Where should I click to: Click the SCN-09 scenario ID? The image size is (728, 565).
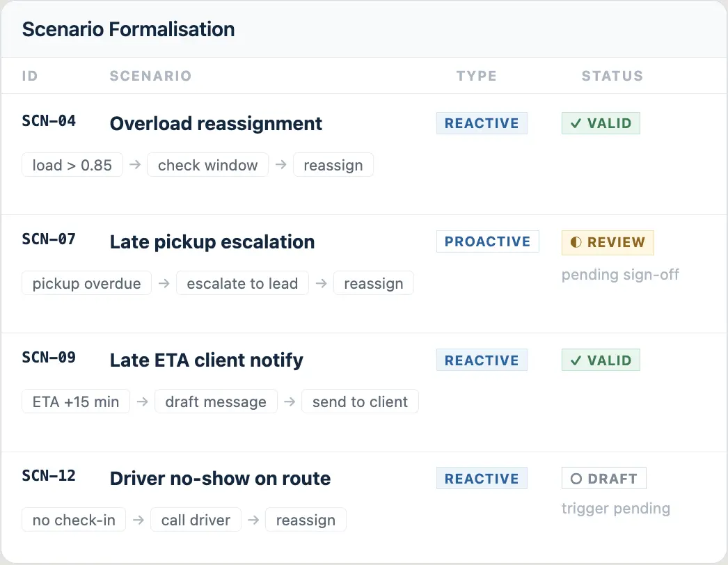[49, 358]
